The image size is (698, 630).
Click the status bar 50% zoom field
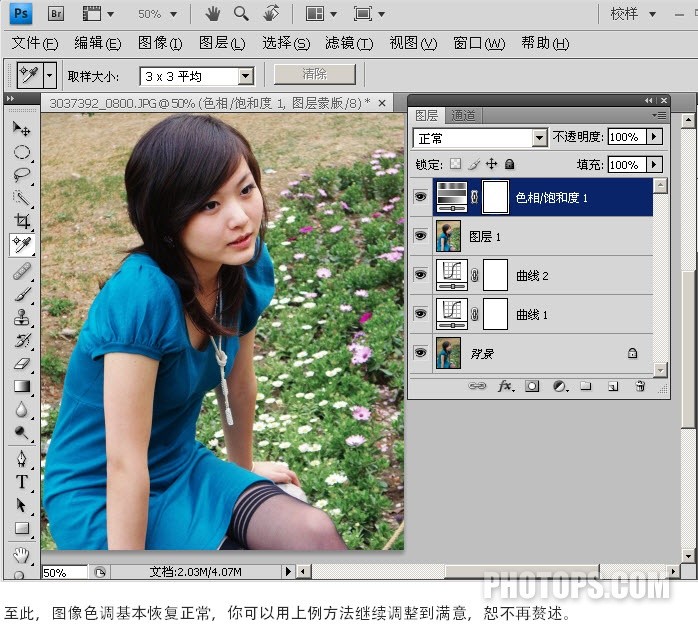click(64, 572)
